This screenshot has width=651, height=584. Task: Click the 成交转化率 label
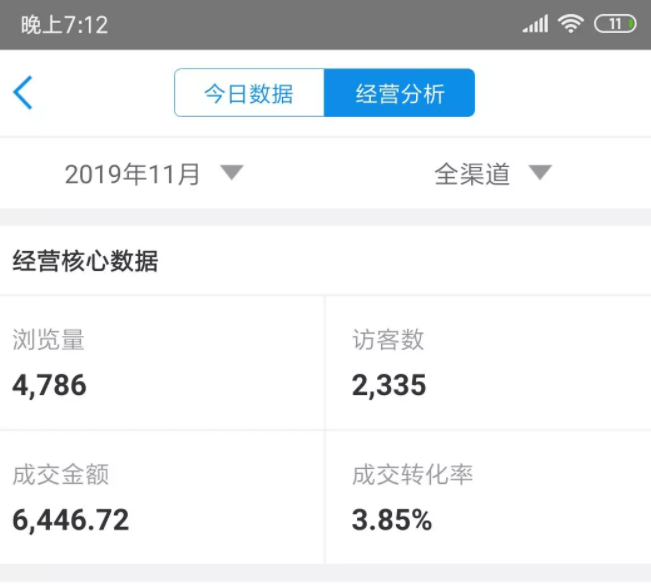click(412, 475)
